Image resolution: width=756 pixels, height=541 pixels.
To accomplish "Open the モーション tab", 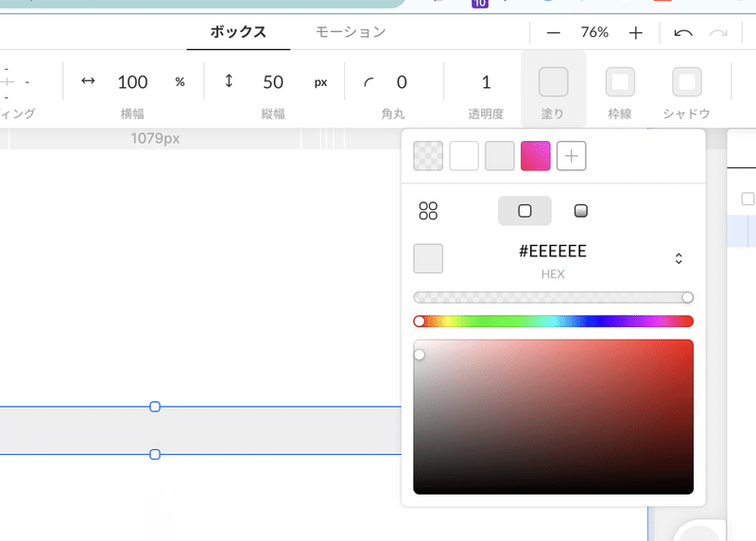I will pyautogui.click(x=351, y=32).
